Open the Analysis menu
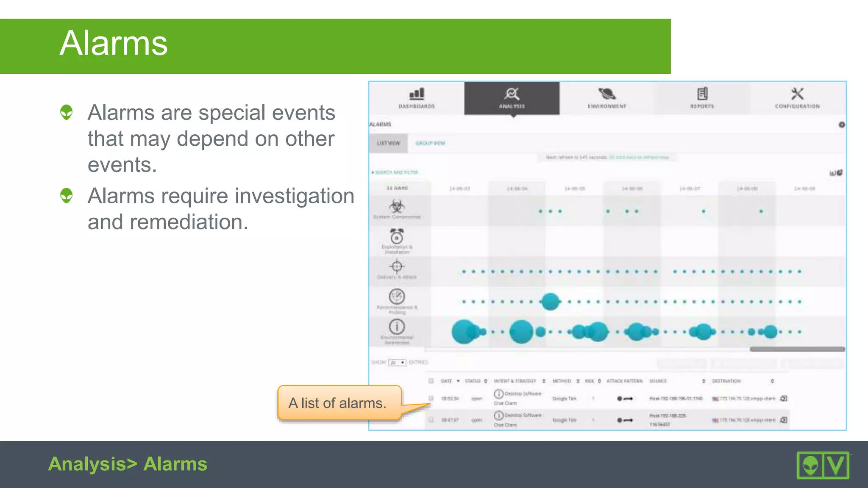 [512, 98]
